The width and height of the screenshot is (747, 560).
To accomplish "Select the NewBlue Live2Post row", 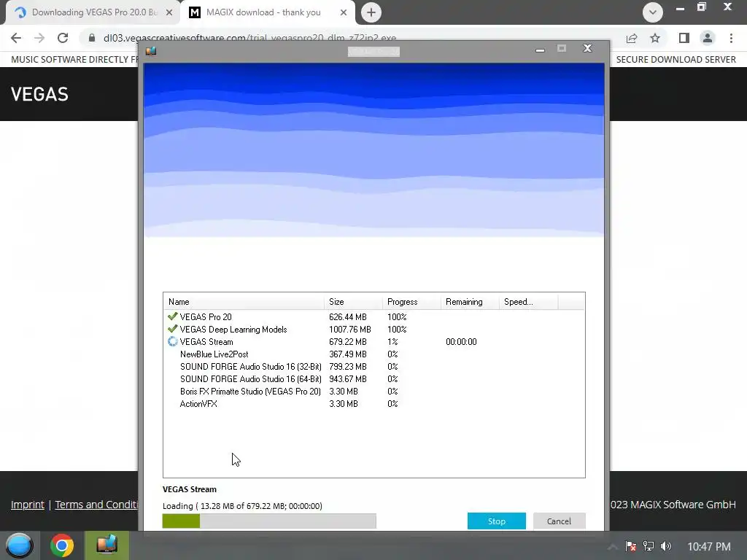I will 374,354.
